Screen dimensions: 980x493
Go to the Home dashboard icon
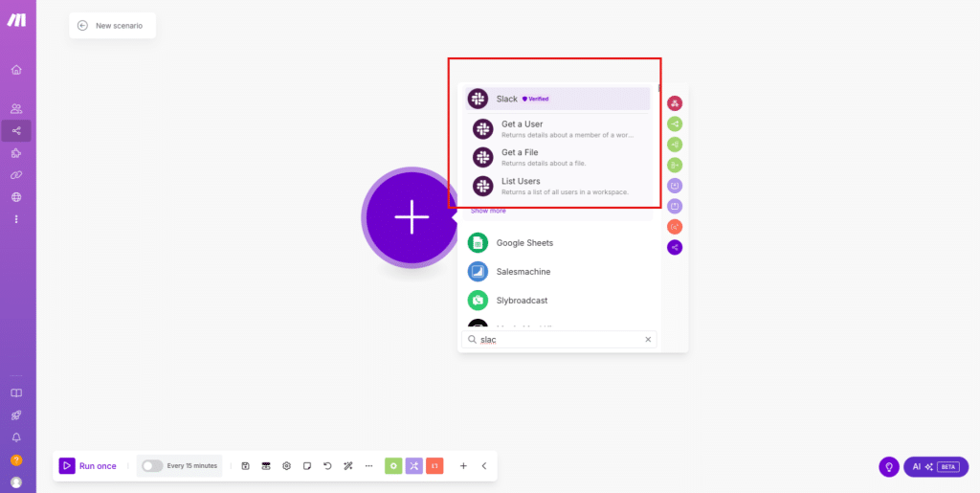point(16,69)
